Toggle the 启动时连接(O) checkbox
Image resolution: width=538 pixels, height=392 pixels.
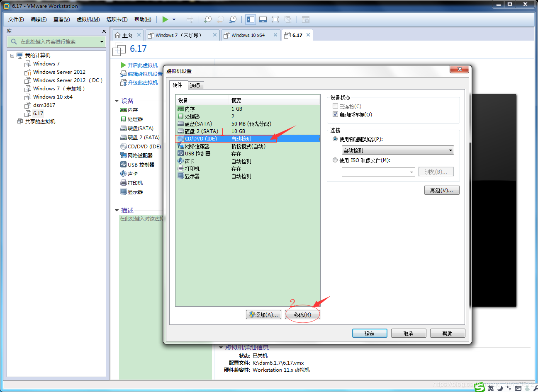(336, 114)
